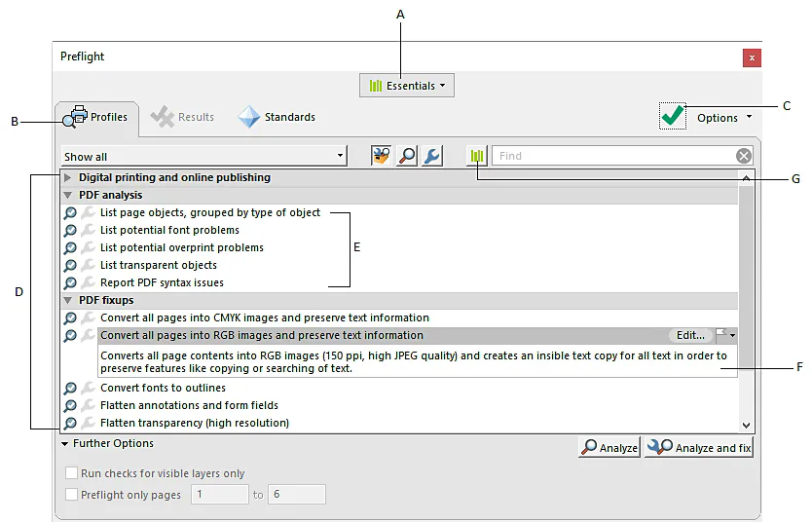This screenshot has height=523, width=812.
Task: Switch to the Profiles tab
Action: click(x=96, y=118)
